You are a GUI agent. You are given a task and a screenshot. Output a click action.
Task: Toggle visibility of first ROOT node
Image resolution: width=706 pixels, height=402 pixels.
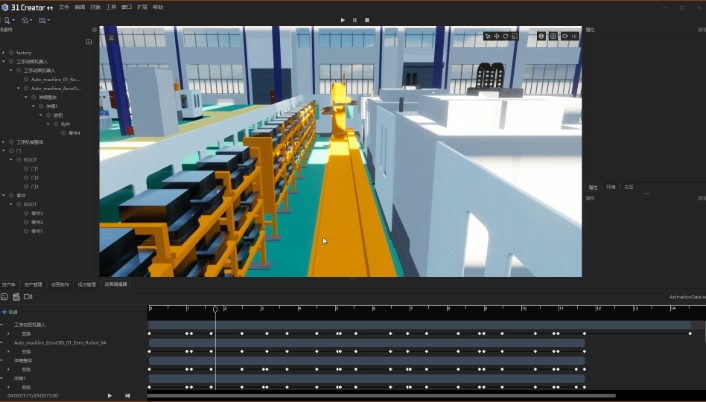pyautogui.click(x=17, y=159)
